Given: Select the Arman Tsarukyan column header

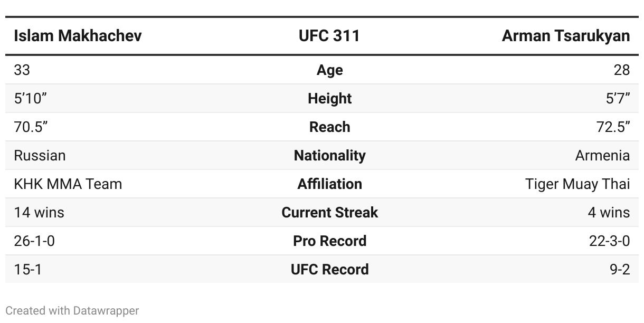Looking at the screenshot, I should 566,36.
